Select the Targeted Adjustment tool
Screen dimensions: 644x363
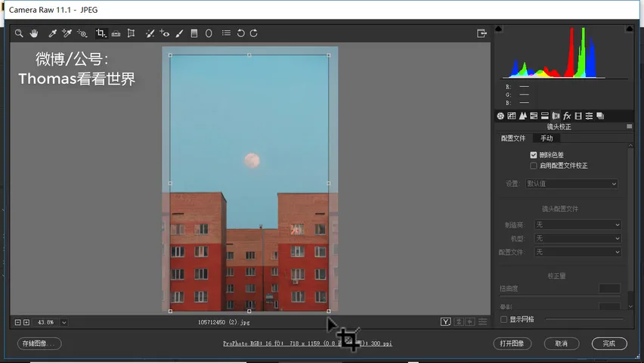82,33
